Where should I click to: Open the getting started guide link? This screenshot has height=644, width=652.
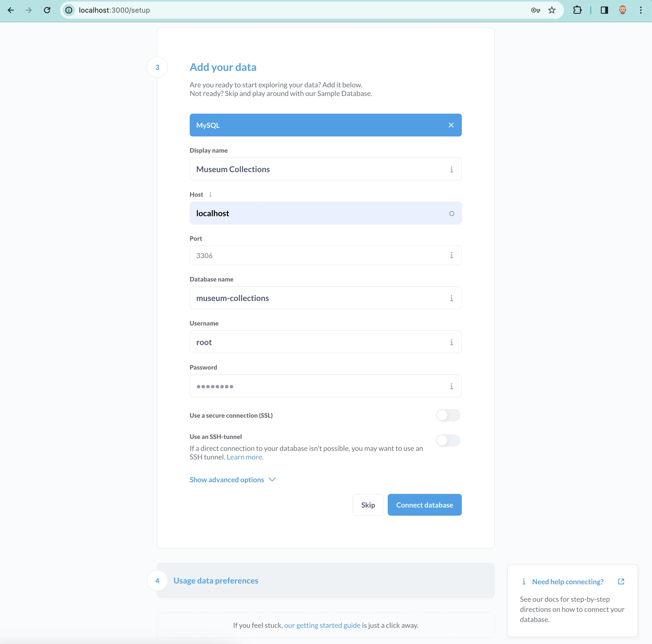coord(322,625)
